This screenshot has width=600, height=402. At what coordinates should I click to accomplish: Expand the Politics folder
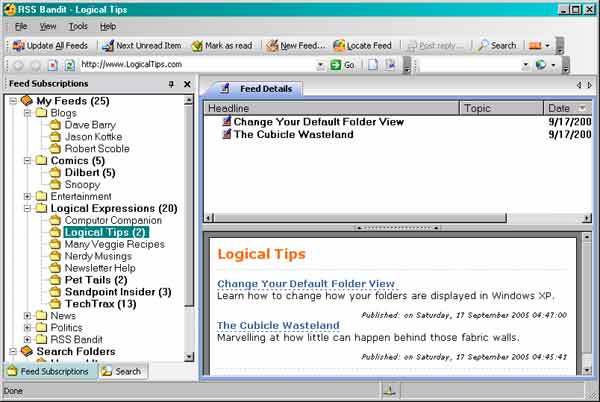pos(27,328)
